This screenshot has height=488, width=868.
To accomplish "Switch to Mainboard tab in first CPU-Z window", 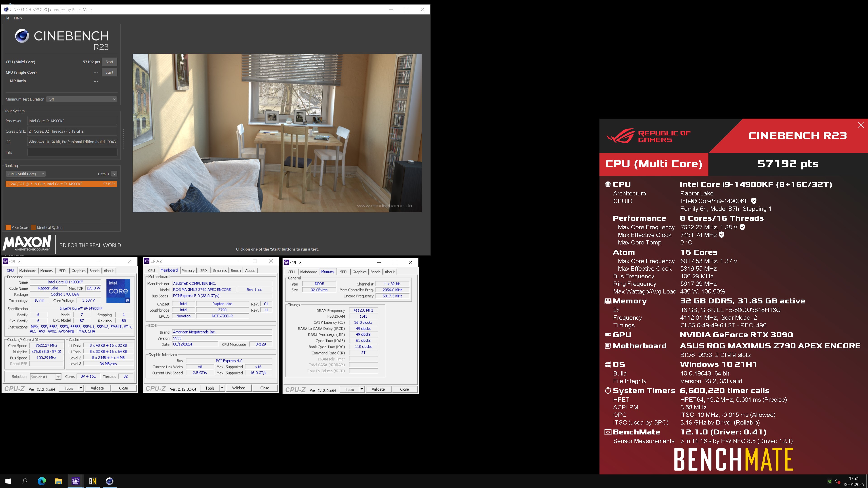I will click(x=28, y=271).
